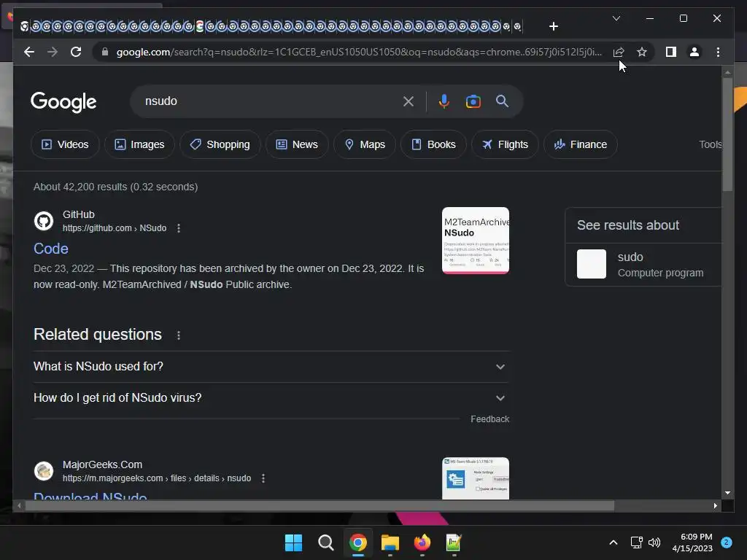Click the GitHub favicon of first result

coord(44,221)
